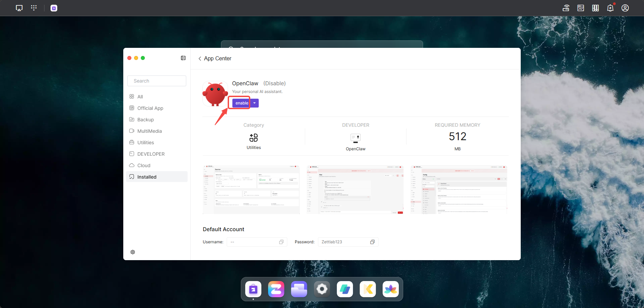This screenshot has height=308, width=644.
Task: Open App Center settings gear icon
Action: pos(133,252)
